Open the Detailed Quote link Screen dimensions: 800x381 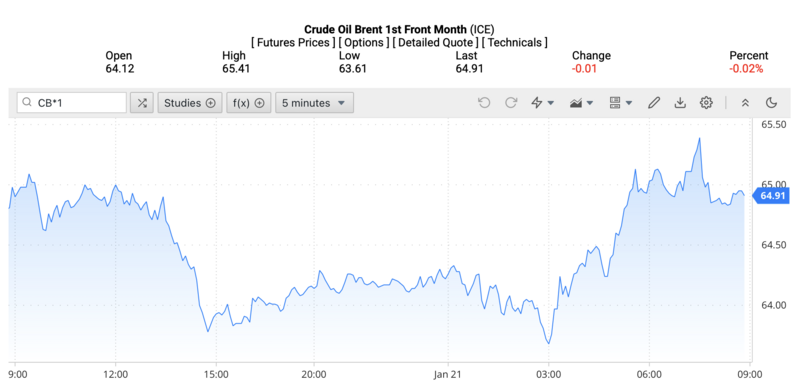pyautogui.click(x=436, y=42)
